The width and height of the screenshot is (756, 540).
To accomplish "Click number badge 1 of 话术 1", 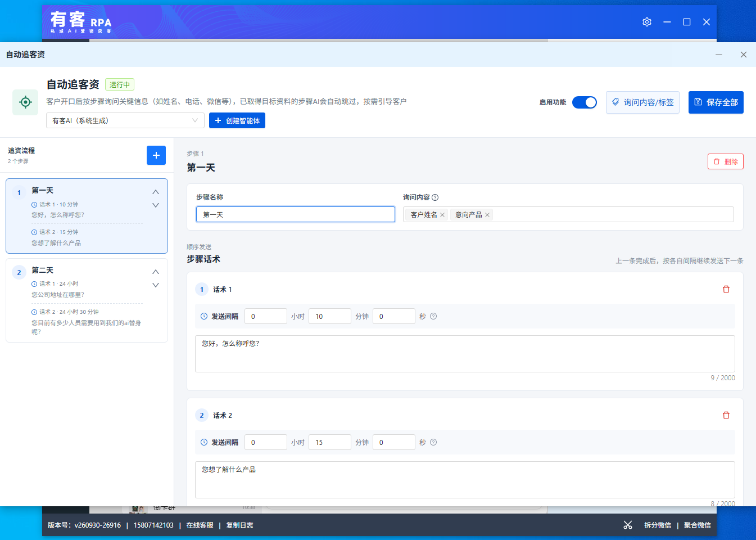I will click(x=202, y=289).
